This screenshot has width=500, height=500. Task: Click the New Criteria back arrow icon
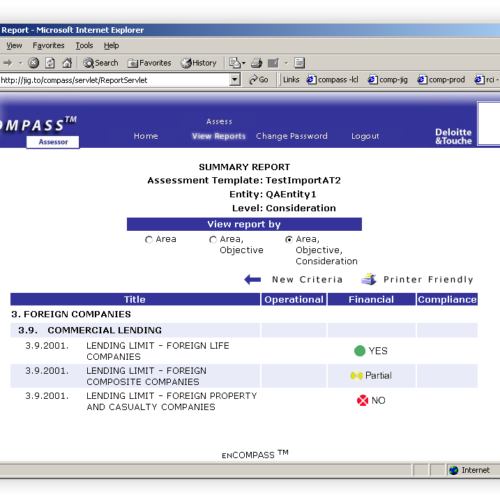click(252, 279)
